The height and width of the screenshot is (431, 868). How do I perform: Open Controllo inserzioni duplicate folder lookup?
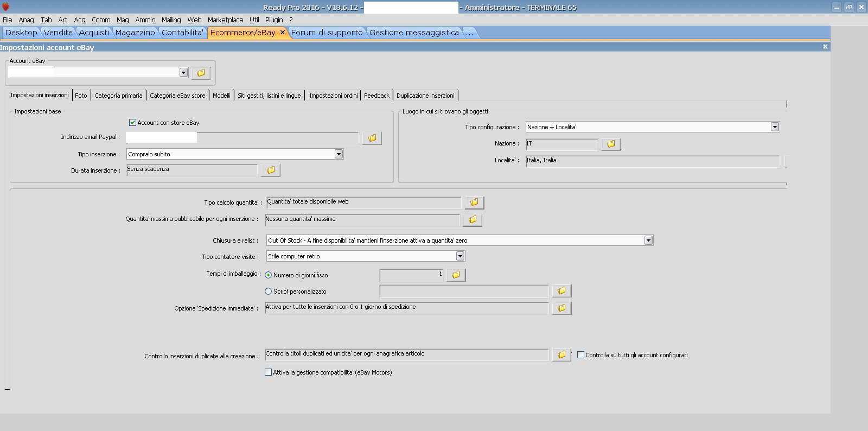pyautogui.click(x=561, y=354)
